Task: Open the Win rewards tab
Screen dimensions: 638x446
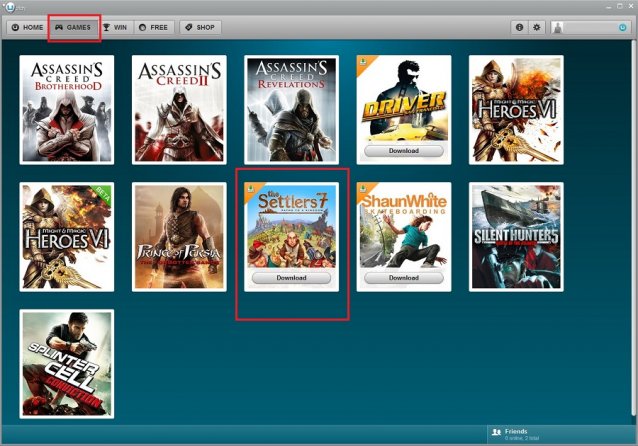Action: pyautogui.click(x=115, y=27)
